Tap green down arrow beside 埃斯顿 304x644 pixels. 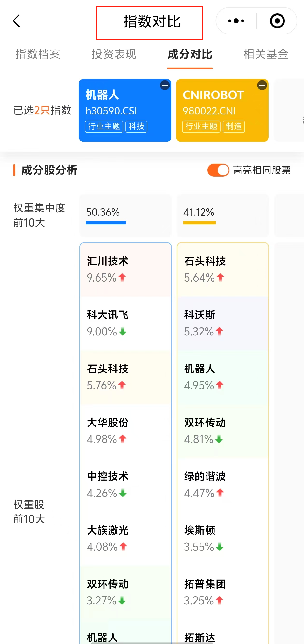click(220, 547)
